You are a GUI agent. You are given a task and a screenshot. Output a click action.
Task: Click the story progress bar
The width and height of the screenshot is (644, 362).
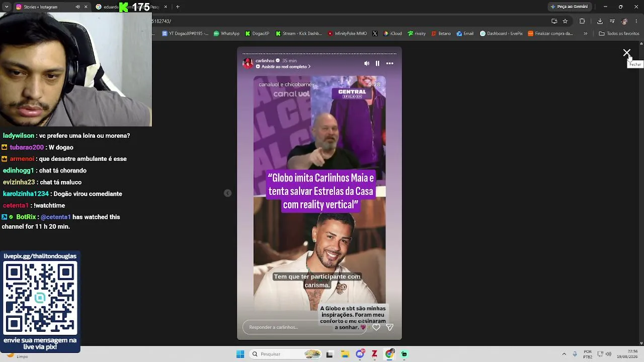[x=319, y=53]
